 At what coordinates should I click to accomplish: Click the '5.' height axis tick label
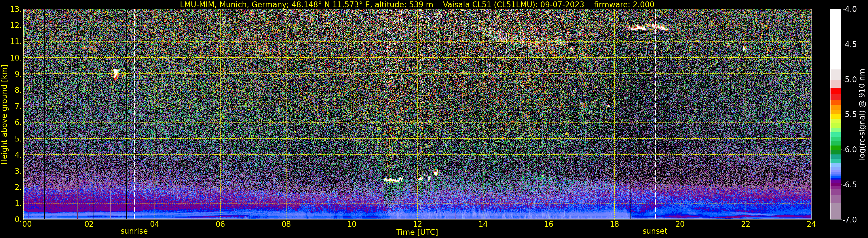(x=18, y=139)
